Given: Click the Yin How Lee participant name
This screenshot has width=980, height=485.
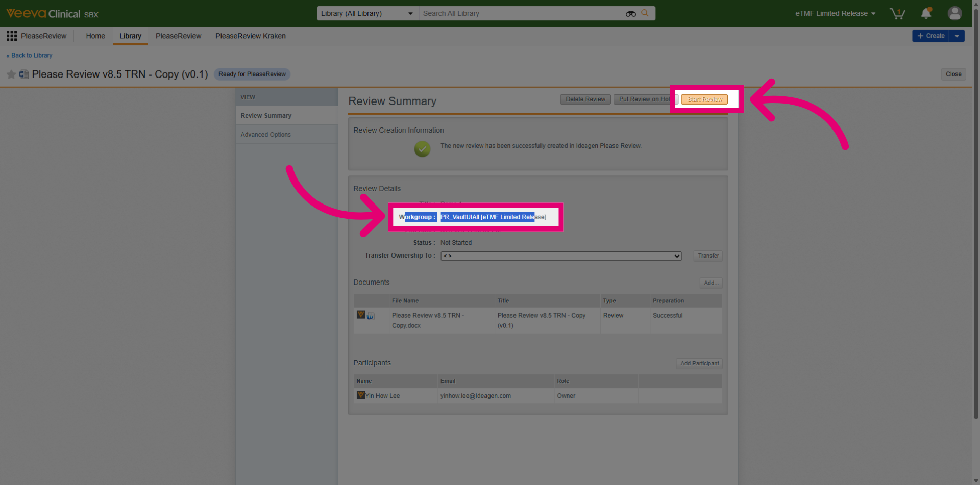Looking at the screenshot, I should pos(382,396).
